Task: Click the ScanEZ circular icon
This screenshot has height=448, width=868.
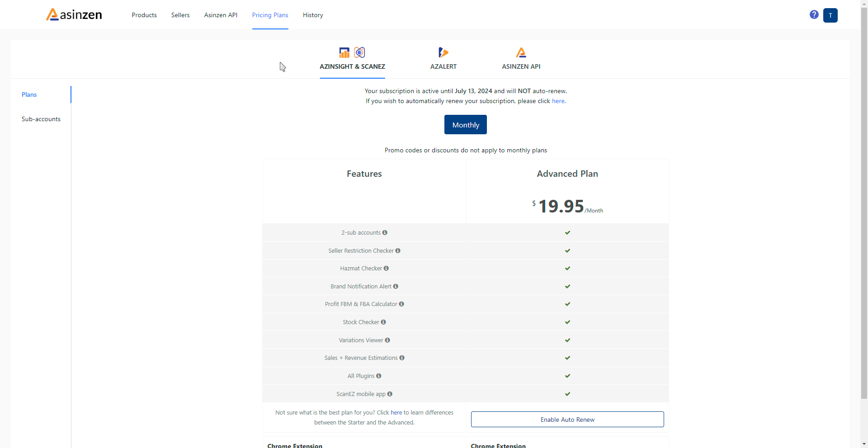Action: (x=359, y=52)
